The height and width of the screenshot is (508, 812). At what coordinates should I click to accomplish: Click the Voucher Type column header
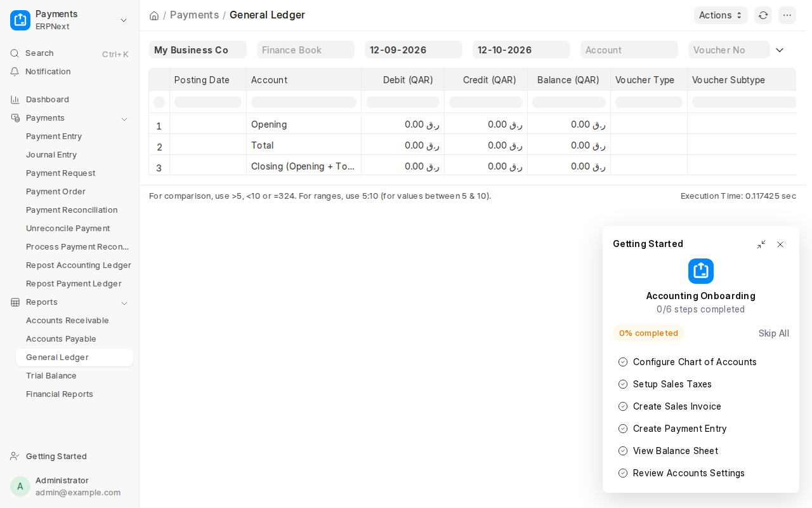click(649, 80)
